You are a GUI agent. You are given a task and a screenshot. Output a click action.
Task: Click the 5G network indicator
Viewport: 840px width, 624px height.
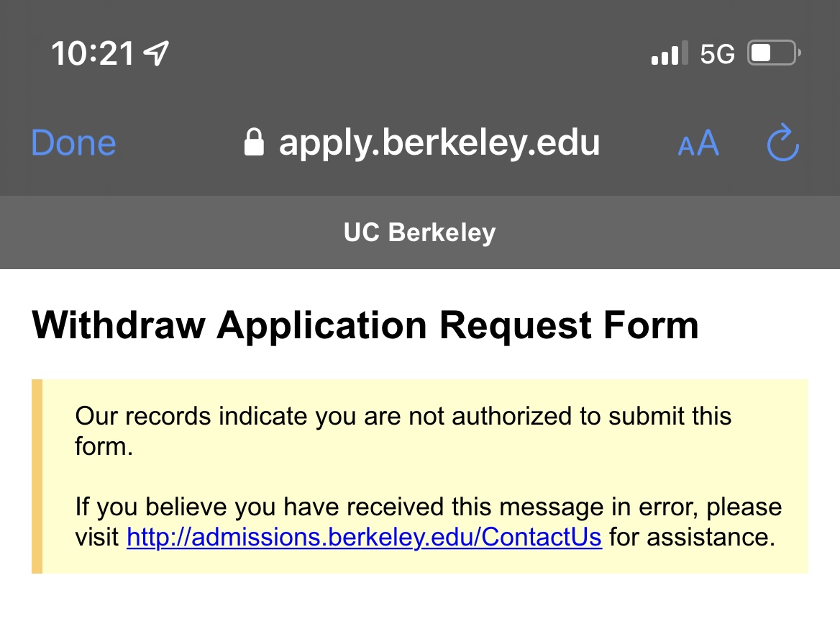click(x=717, y=54)
